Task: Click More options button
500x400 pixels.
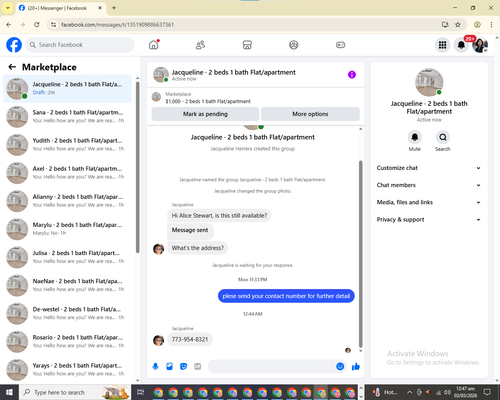Action: tap(310, 114)
